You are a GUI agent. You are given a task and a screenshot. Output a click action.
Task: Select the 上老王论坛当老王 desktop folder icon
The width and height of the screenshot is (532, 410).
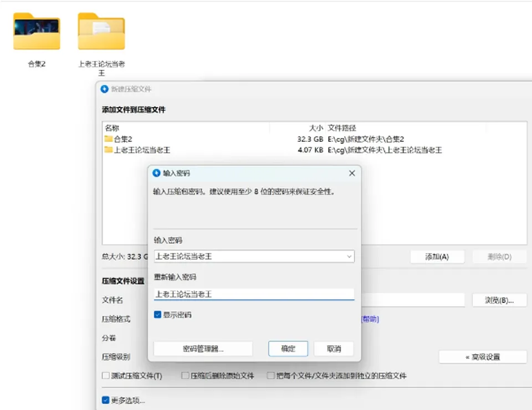point(101,32)
